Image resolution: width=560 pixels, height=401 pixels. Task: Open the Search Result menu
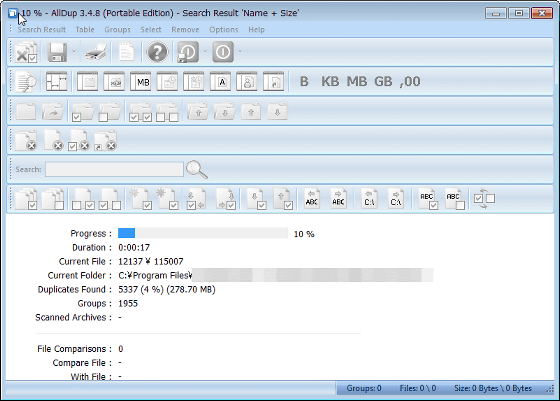point(41,30)
